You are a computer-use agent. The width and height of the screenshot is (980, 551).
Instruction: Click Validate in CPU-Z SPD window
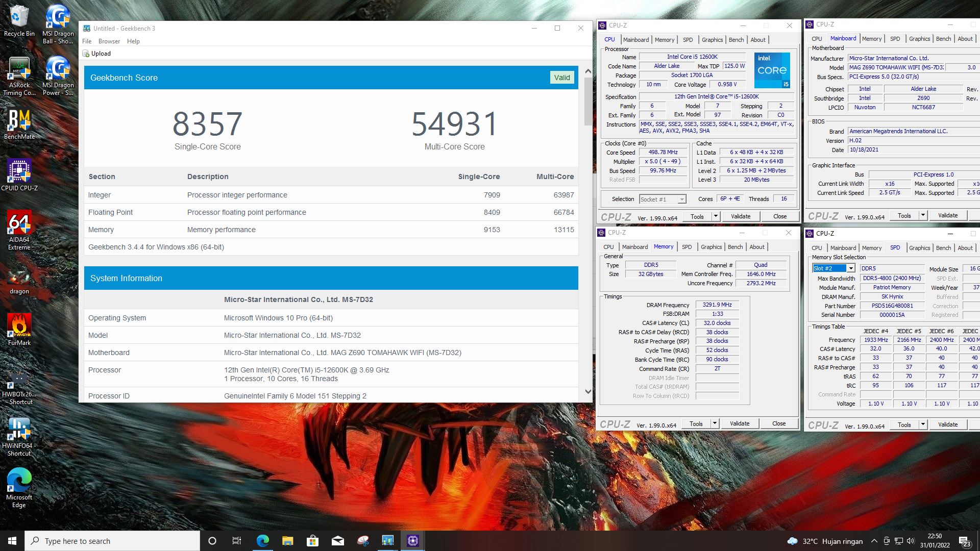click(x=948, y=424)
